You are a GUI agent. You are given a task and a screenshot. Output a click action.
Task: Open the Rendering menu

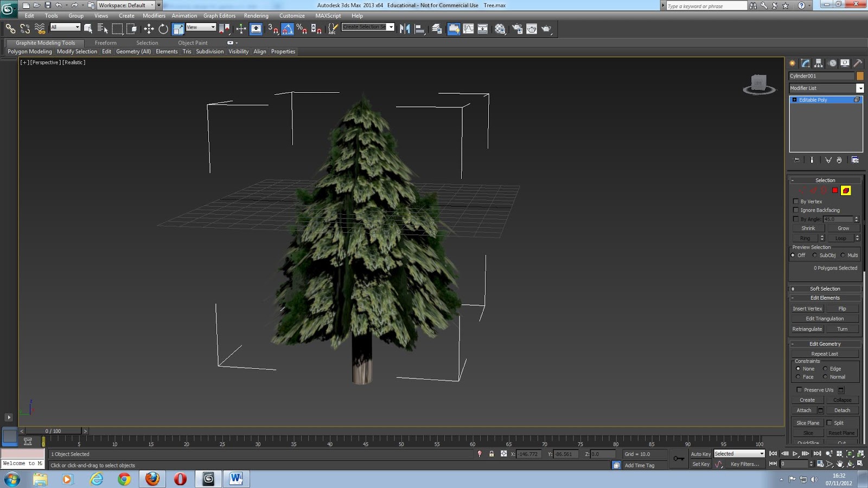click(256, 16)
